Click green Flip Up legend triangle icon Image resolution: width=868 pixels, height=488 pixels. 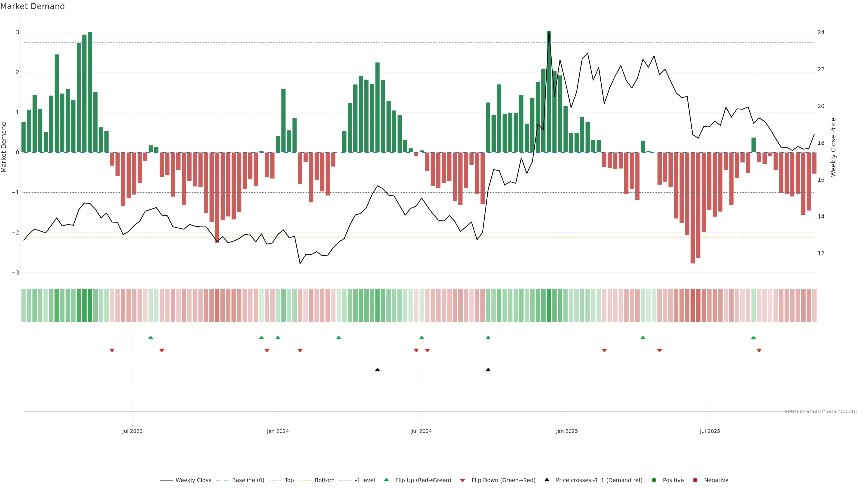[387, 480]
